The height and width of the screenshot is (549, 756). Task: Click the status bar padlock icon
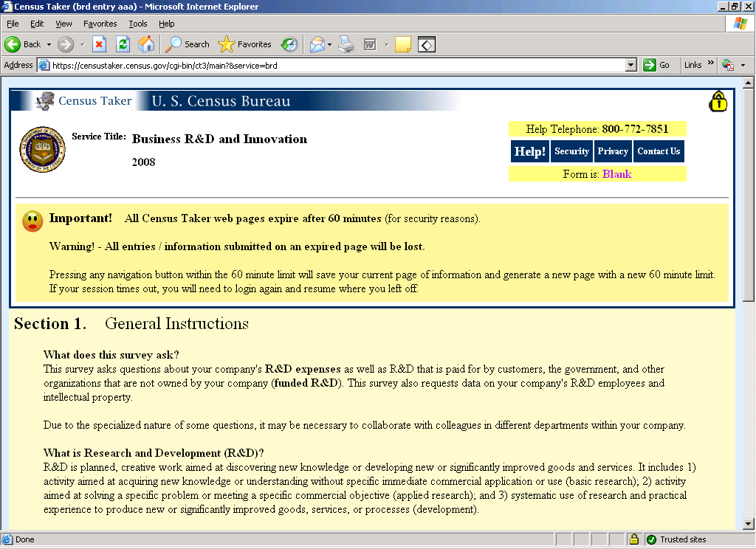click(634, 539)
